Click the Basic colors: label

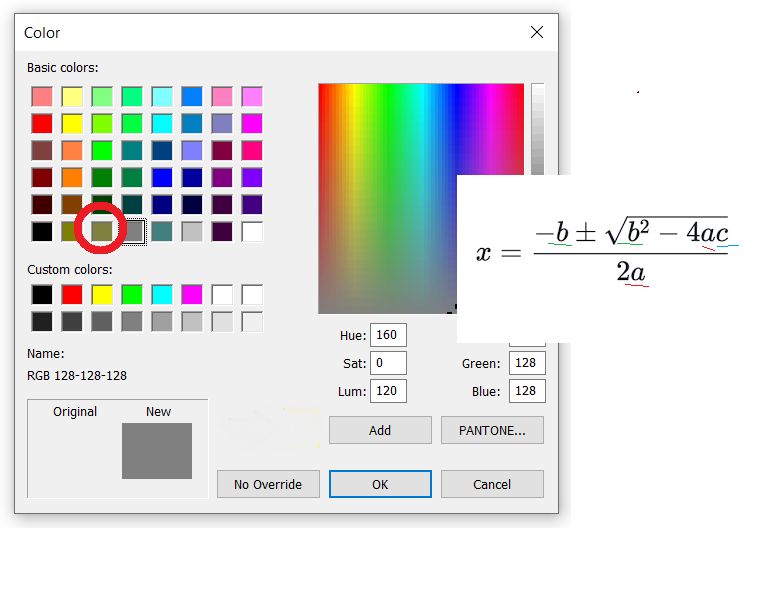pyautogui.click(x=63, y=68)
